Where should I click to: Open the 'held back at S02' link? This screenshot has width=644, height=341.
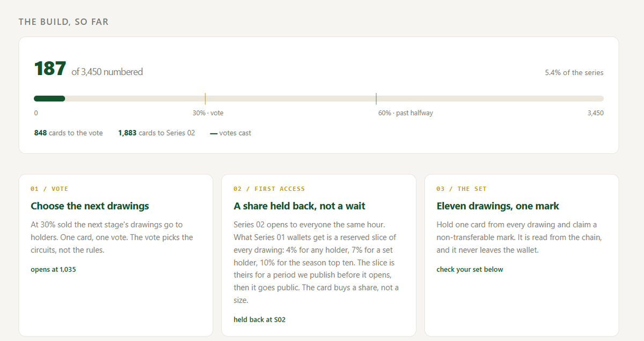[260, 320]
